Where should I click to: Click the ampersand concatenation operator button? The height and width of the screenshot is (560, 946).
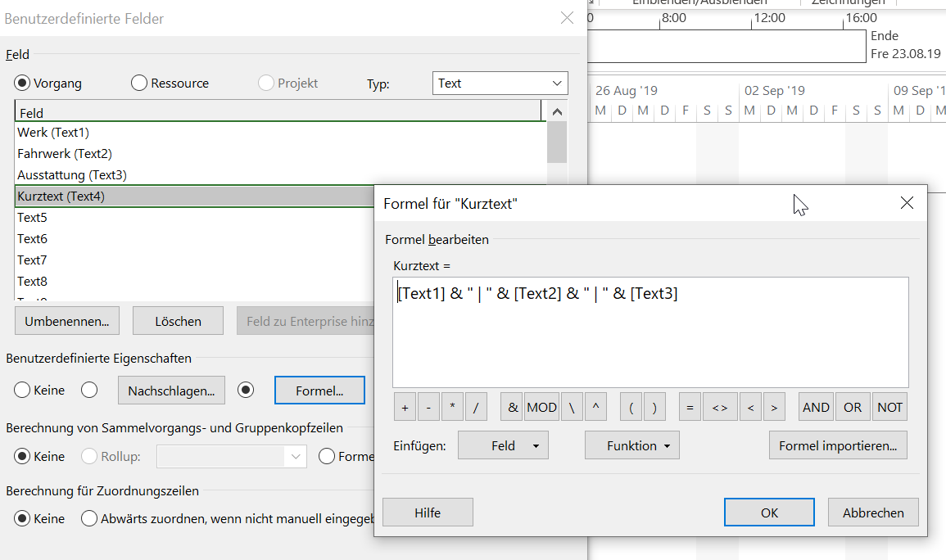coord(513,407)
